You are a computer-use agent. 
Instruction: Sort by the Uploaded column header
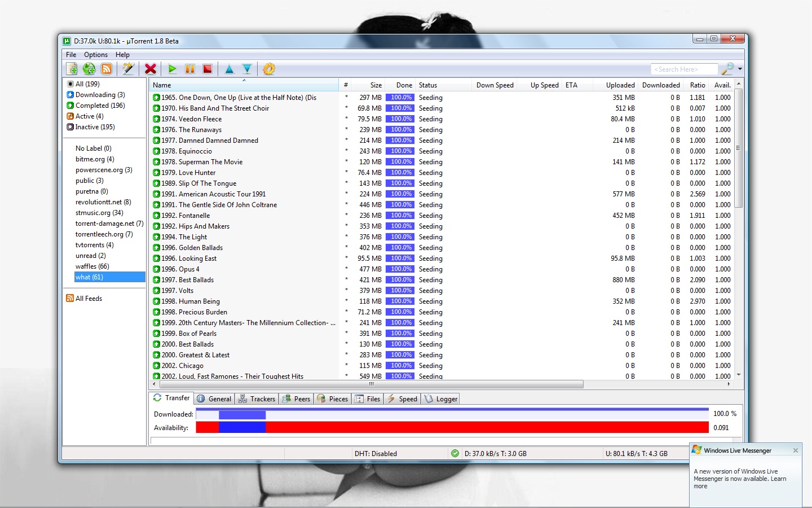click(615, 85)
